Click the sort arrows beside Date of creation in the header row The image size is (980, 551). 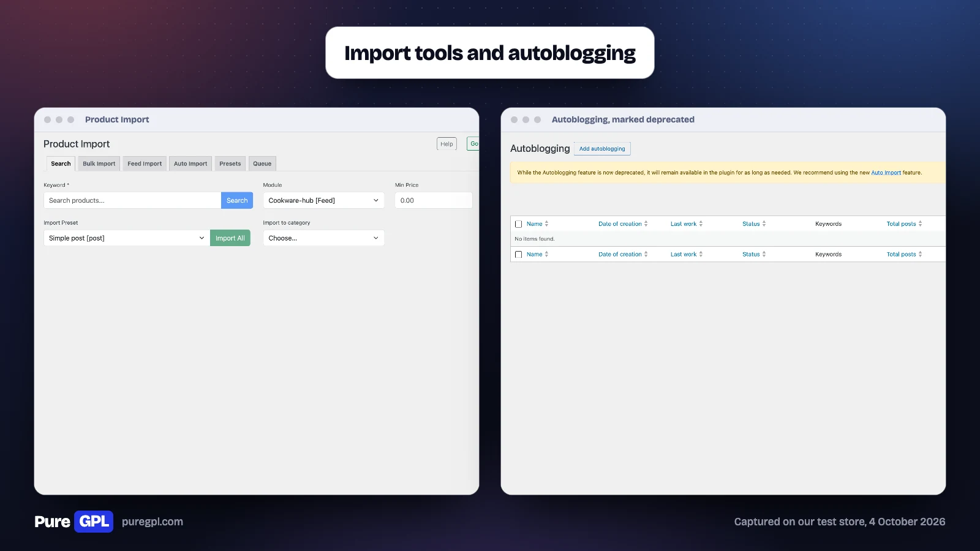click(646, 224)
